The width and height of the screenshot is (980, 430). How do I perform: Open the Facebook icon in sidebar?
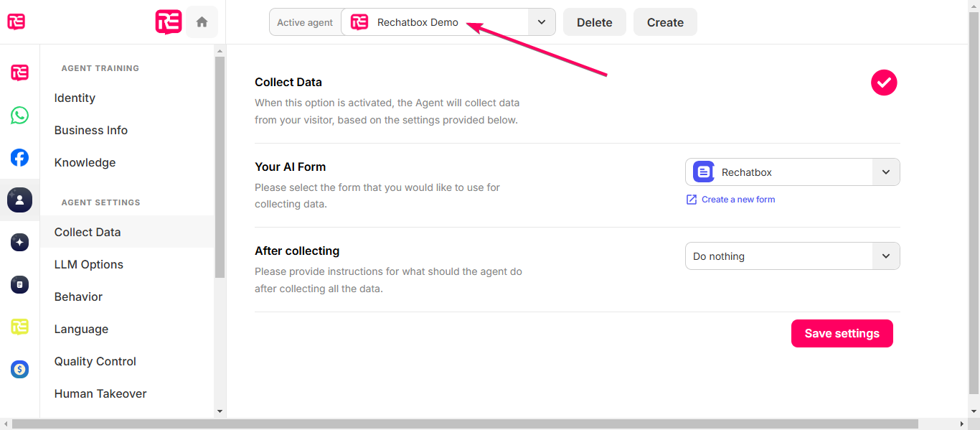point(20,158)
